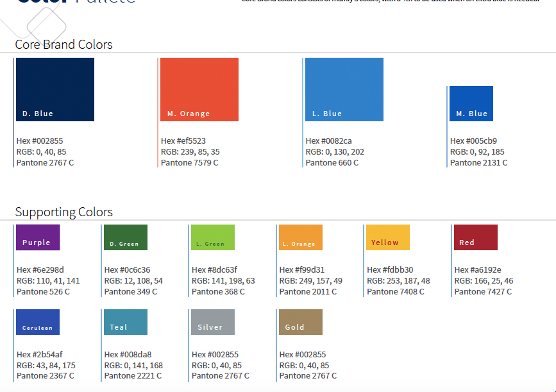
Task: Click the Supporting Colors heading
Action: (64, 212)
